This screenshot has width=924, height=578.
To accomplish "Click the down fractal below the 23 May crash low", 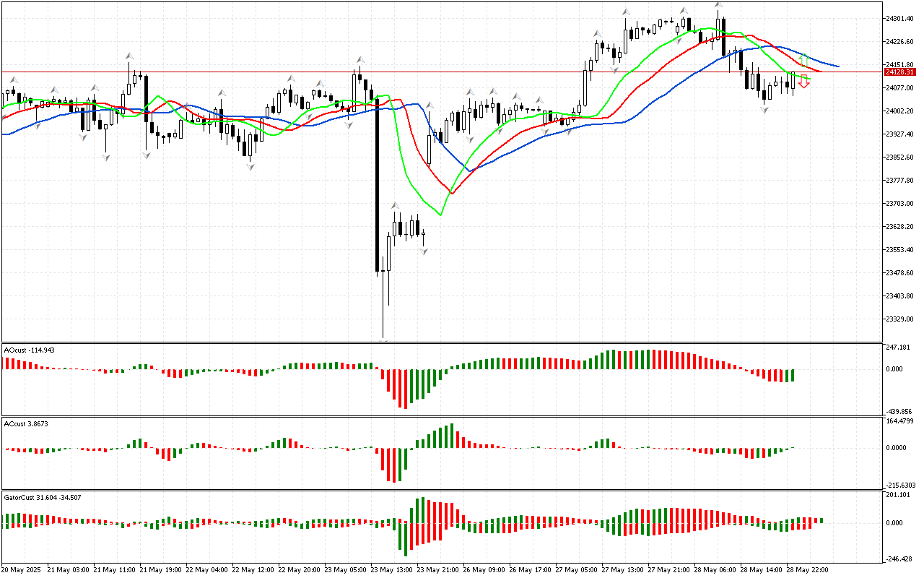I will coord(383,339).
